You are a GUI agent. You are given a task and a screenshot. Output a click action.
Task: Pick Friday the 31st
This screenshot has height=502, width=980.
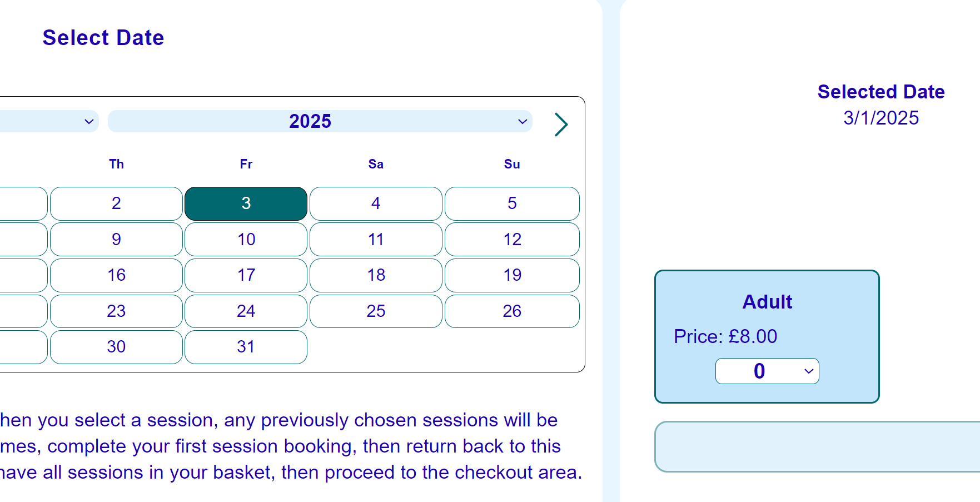[246, 347]
